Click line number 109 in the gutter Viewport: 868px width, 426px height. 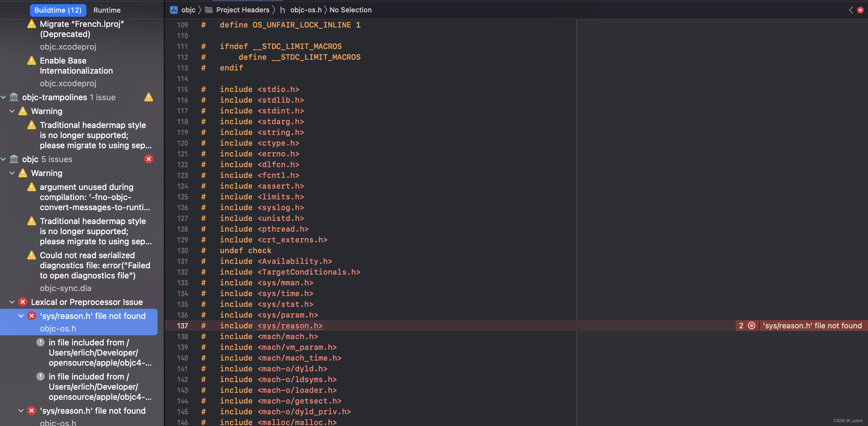coord(182,25)
